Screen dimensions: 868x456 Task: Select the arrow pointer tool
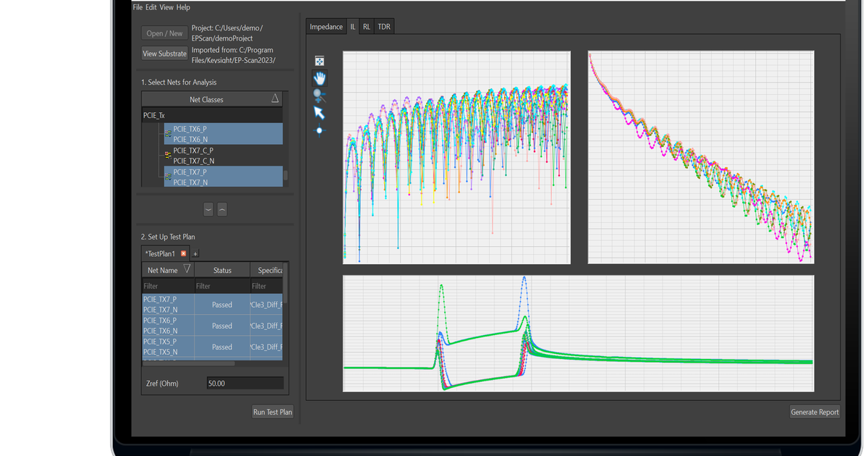(319, 113)
